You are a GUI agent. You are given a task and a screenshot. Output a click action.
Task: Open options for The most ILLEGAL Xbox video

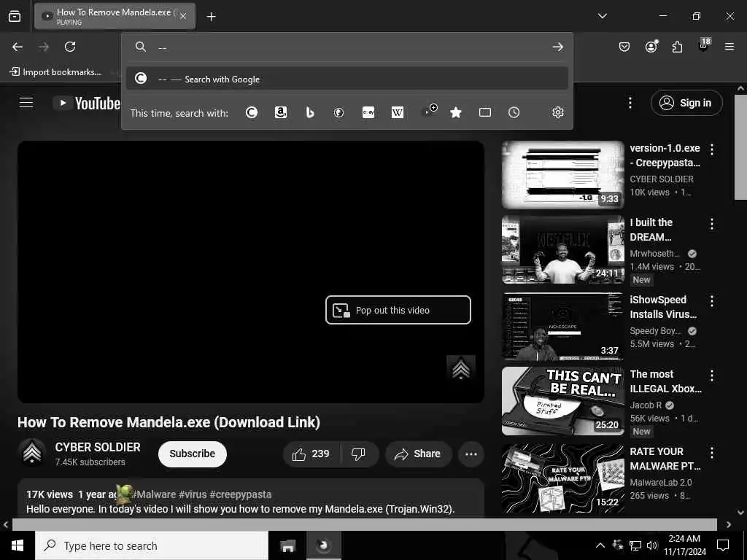click(x=712, y=376)
